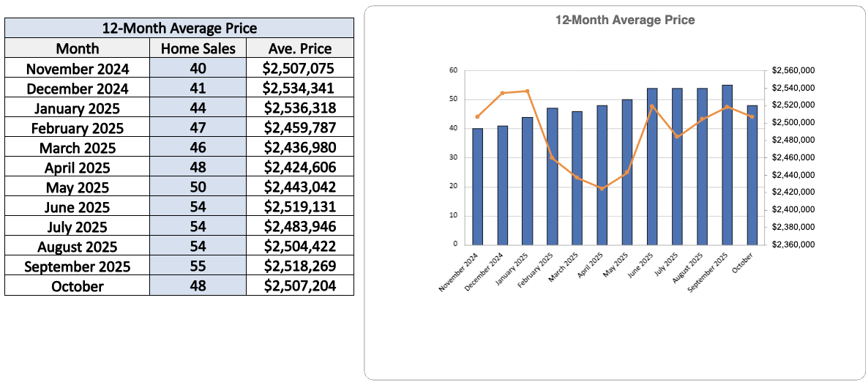Image resolution: width=868 pixels, height=385 pixels.
Task: Click the orange line point above January 2025
Action: point(527,91)
